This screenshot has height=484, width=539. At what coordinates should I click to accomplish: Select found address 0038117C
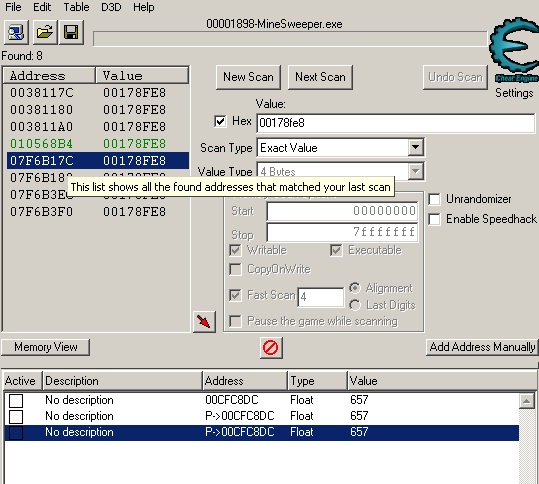click(x=98, y=93)
